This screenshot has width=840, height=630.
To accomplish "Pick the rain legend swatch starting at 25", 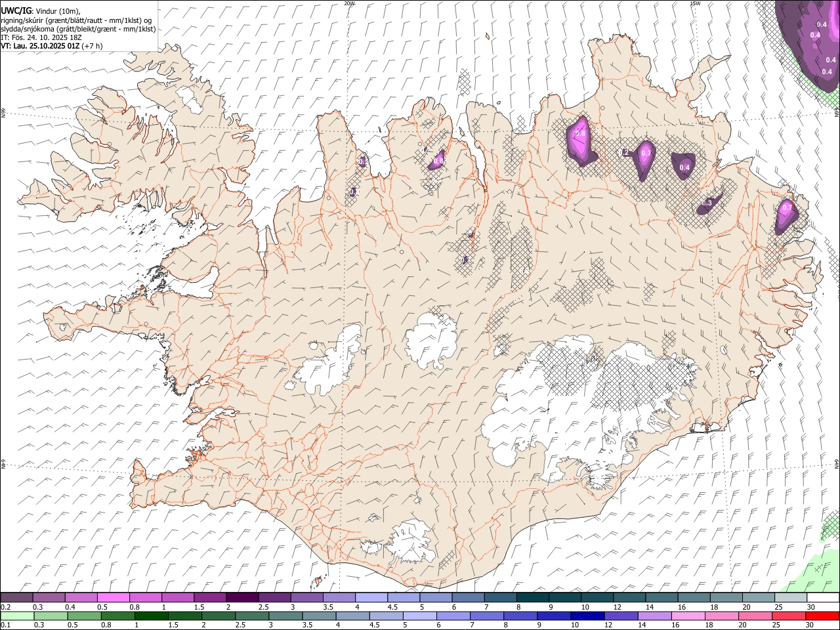I will [x=788, y=616].
